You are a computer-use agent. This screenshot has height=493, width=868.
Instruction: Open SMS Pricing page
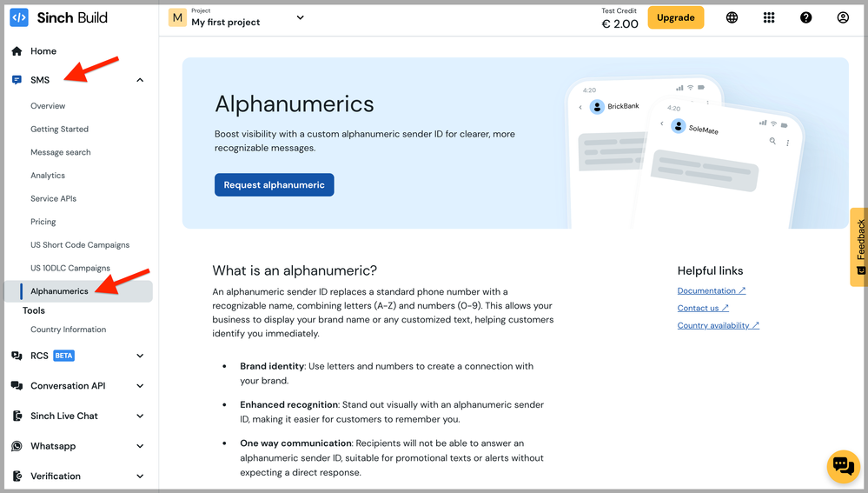[x=43, y=222]
